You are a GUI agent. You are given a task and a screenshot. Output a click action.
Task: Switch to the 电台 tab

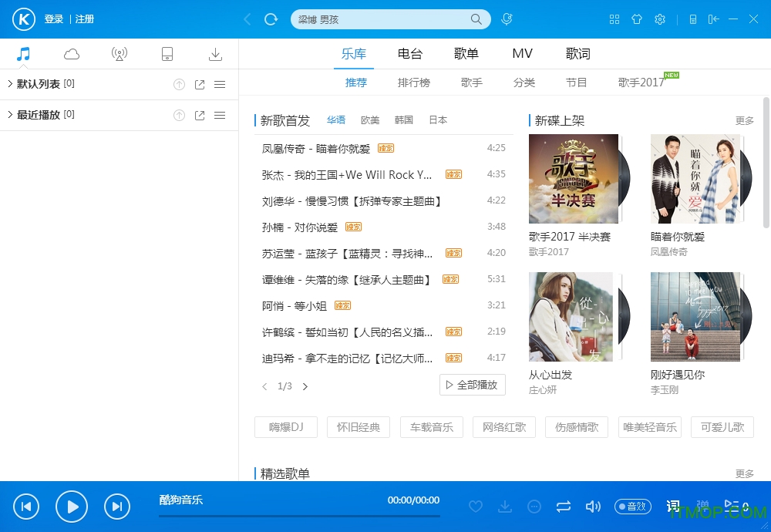[x=409, y=53]
